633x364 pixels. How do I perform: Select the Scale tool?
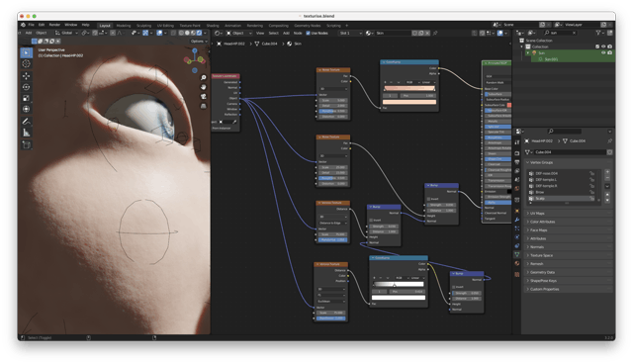point(27,98)
